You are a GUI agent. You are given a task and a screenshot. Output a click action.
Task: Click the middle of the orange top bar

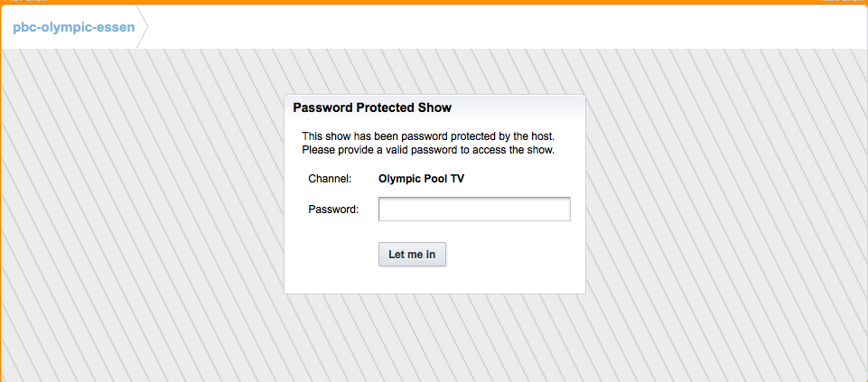pos(434,2)
